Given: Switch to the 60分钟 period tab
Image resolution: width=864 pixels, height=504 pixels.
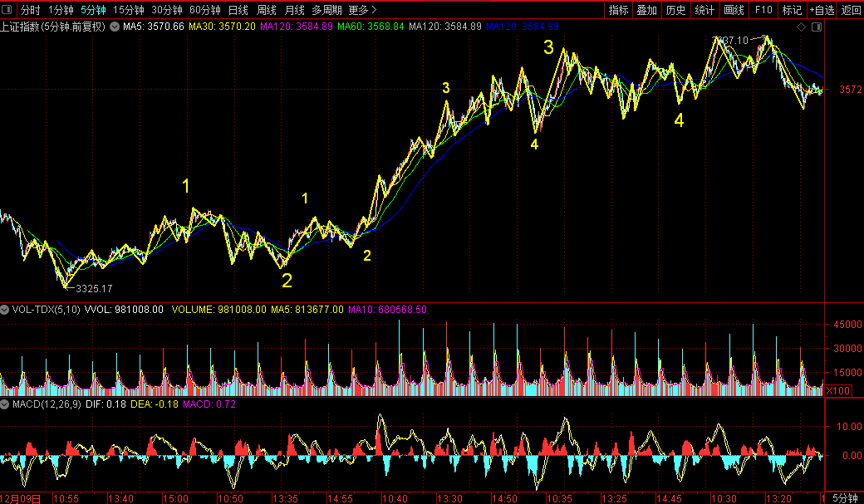Looking at the screenshot, I should [x=205, y=10].
